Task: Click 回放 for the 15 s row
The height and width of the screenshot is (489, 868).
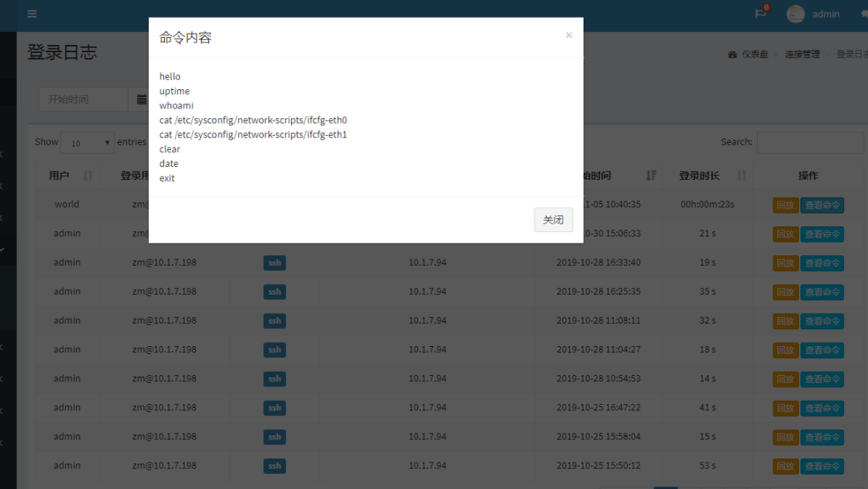Action: point(785,438)
